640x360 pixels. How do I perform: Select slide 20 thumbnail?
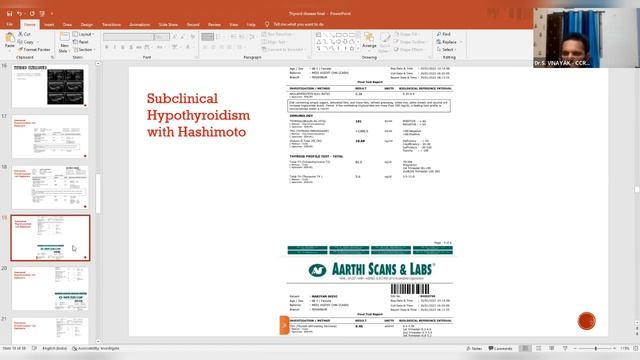pos(50,289)
